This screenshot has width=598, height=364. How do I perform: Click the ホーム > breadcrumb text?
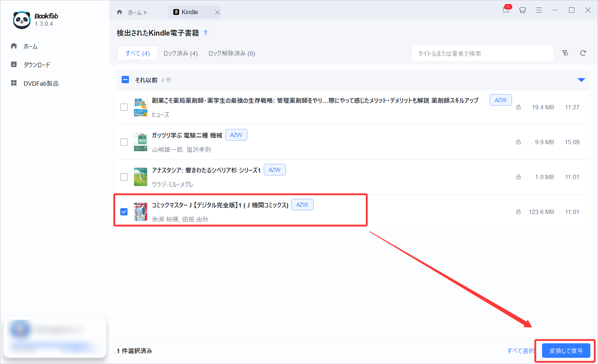pyautogui.click(x=137, y=12)
